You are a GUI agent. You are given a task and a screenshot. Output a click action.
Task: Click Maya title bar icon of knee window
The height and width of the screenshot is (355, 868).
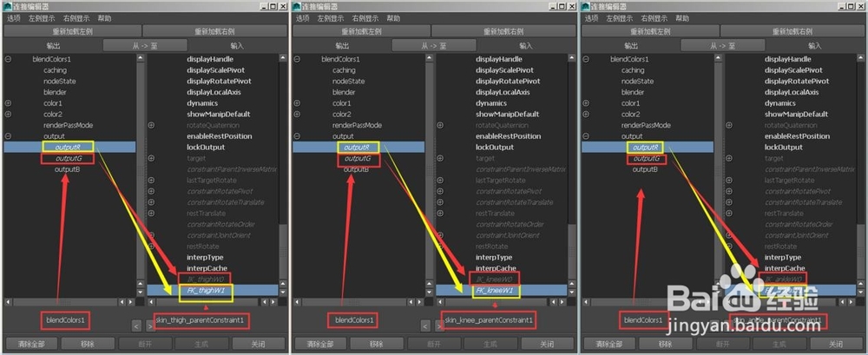[x=297, y=6]
